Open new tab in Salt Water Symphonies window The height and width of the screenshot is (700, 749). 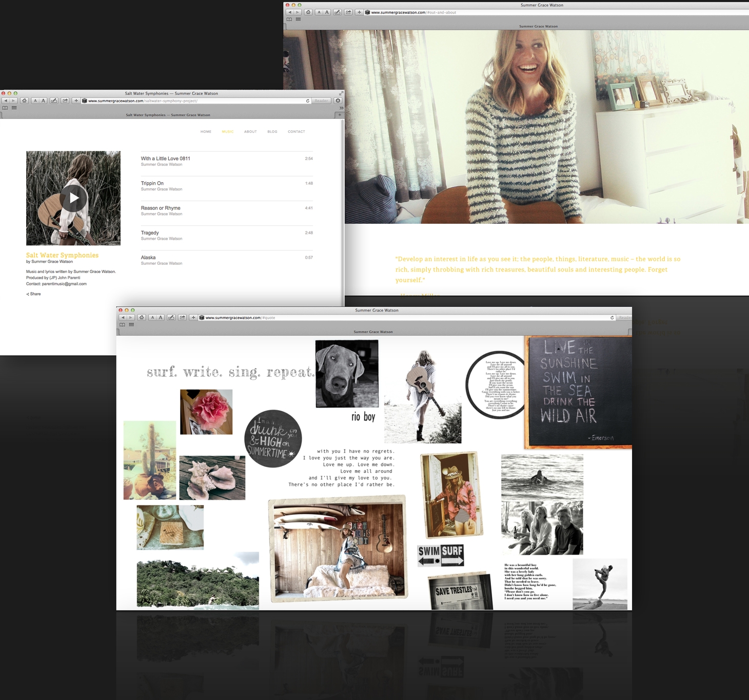[x=340, y=115]
